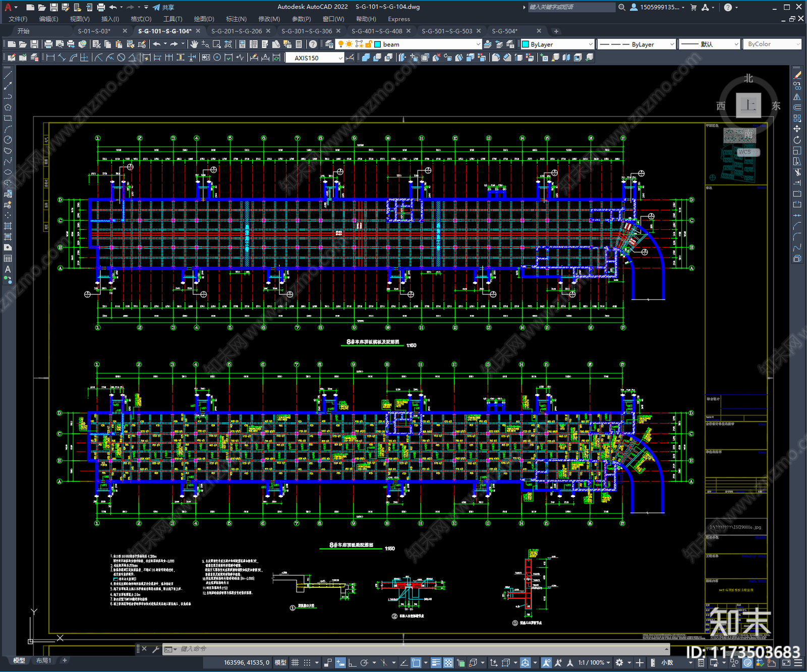
Task: Click the Rotate tool in right toolbar
Action: [x=797, y=140]
